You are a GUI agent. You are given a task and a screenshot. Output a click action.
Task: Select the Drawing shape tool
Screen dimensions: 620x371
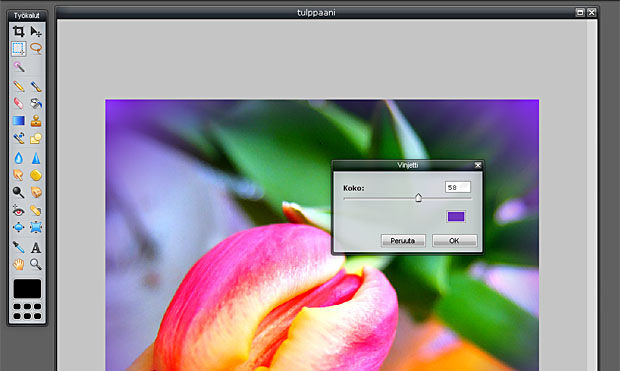36,138
